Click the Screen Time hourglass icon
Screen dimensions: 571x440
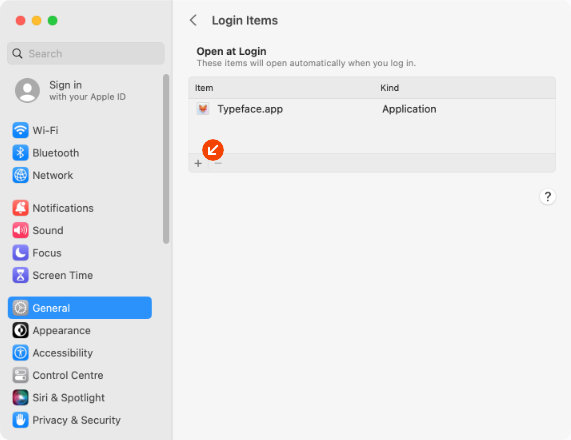click(20, 275)
